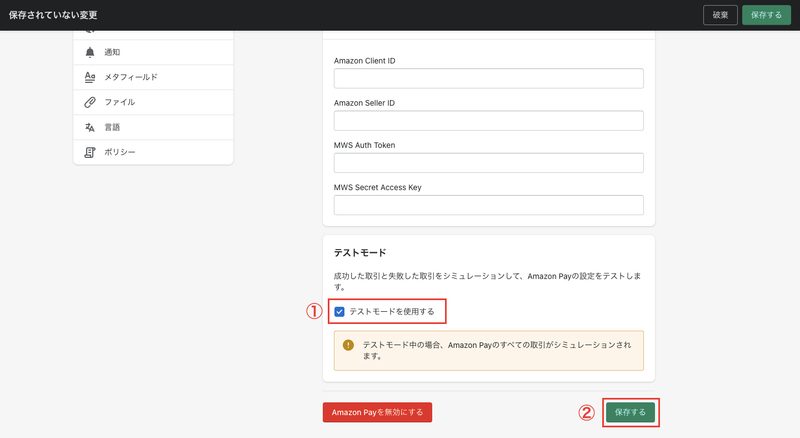Viewport: 800px width, 438px height.
Task: Open メタフィールド settings menu item
Action: click(154, 77)
